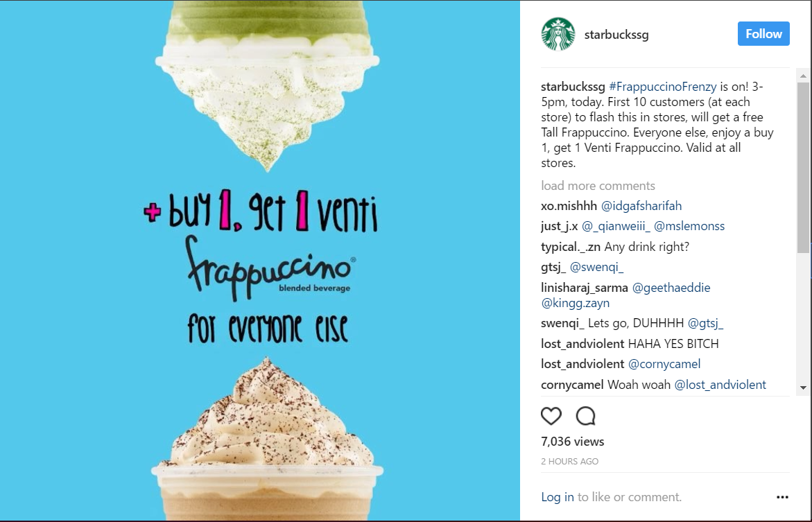Click the 2 HOURS AGO timestamp

(x=569, y=462)
